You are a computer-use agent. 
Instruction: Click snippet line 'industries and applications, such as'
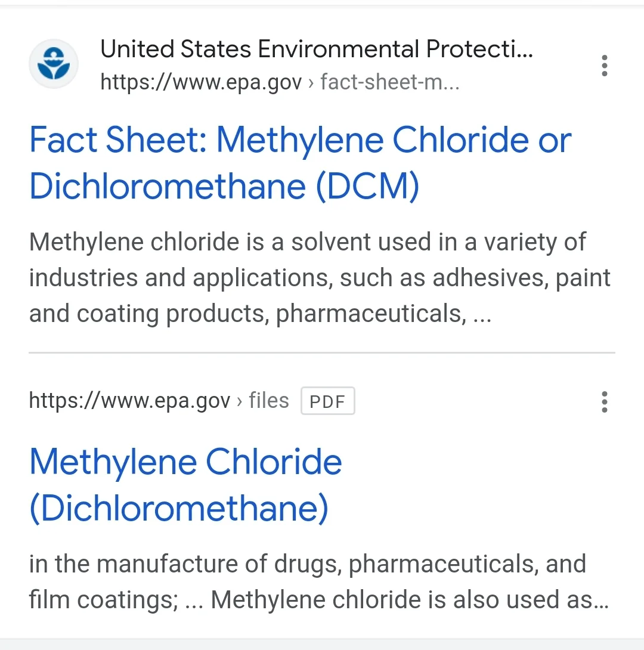point(320,278)
